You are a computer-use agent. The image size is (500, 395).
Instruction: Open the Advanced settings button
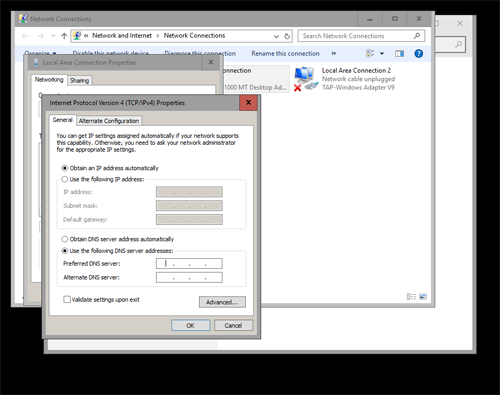point(222,302)
